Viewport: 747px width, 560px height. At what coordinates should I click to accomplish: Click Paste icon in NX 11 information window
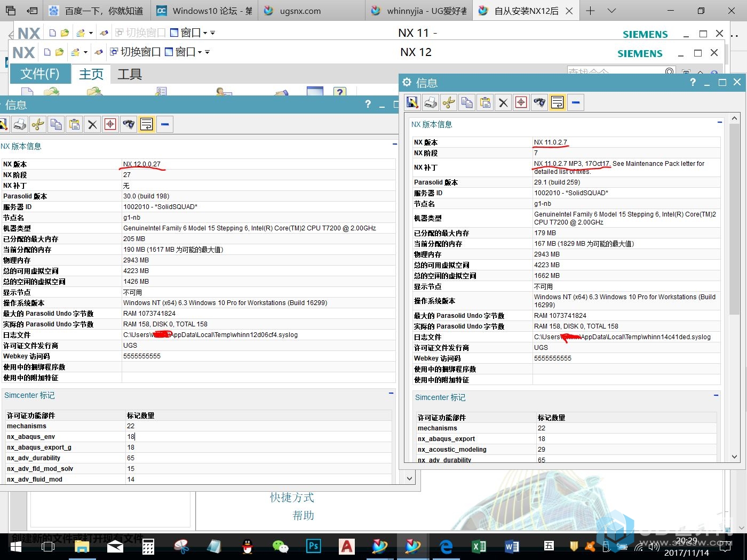coord(485,102)
